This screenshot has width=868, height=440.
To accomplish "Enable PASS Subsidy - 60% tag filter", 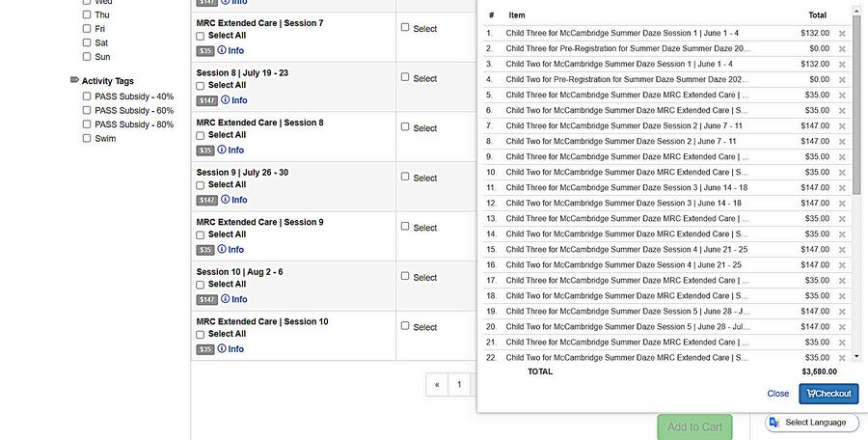I will [x=87, y=110].
